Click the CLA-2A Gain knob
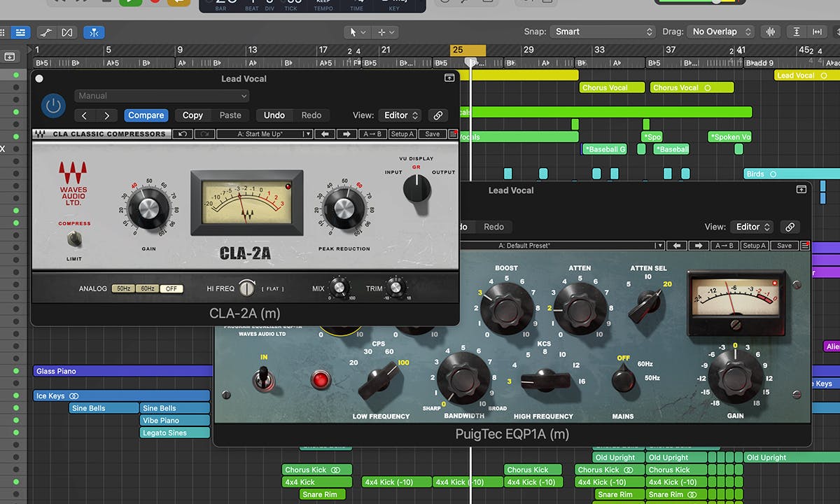The width and height of the screenshot is (840, 504). tap(148, 208)
